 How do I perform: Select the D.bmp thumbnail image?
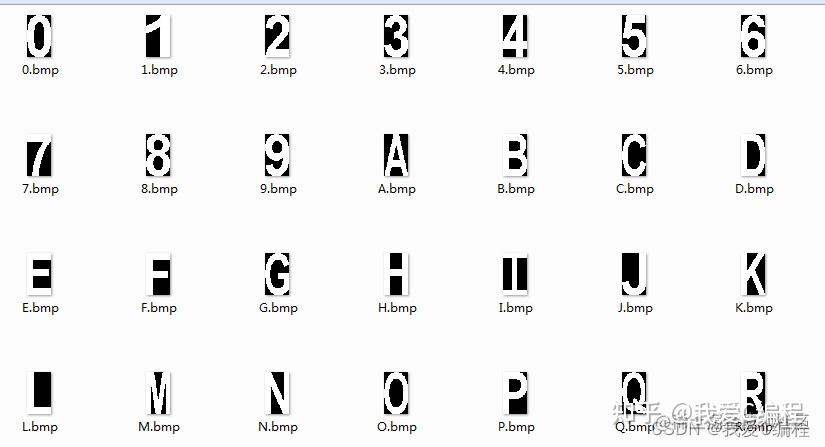point(753,155)
